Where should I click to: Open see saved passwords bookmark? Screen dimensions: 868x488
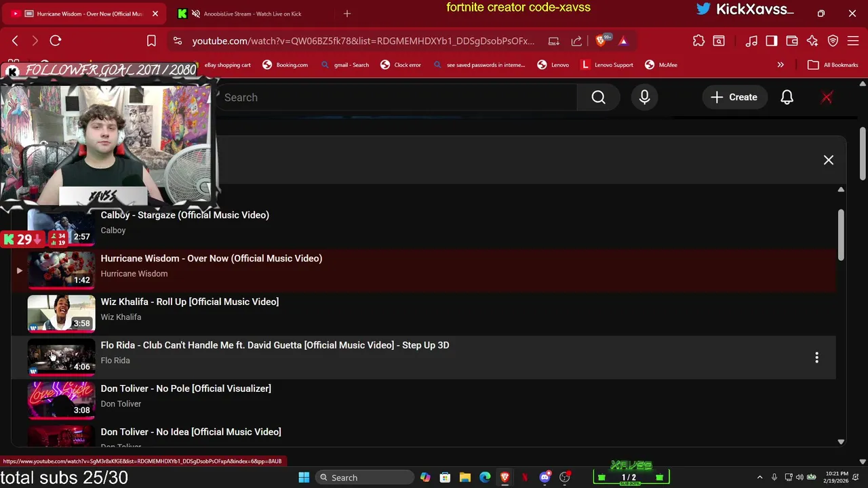479,65
